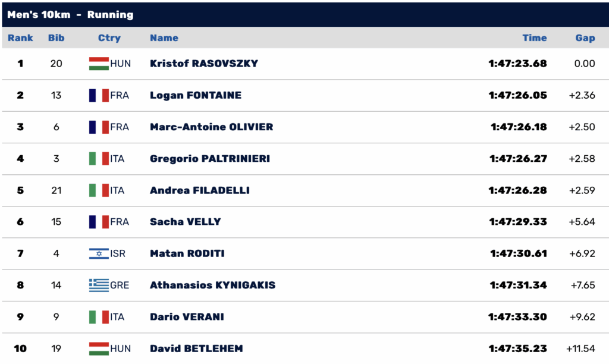The height and width of the screenshot is (364, 609).
Task: Click David Betlehem's gap +11.54
Action: click(x=581, y=348)
